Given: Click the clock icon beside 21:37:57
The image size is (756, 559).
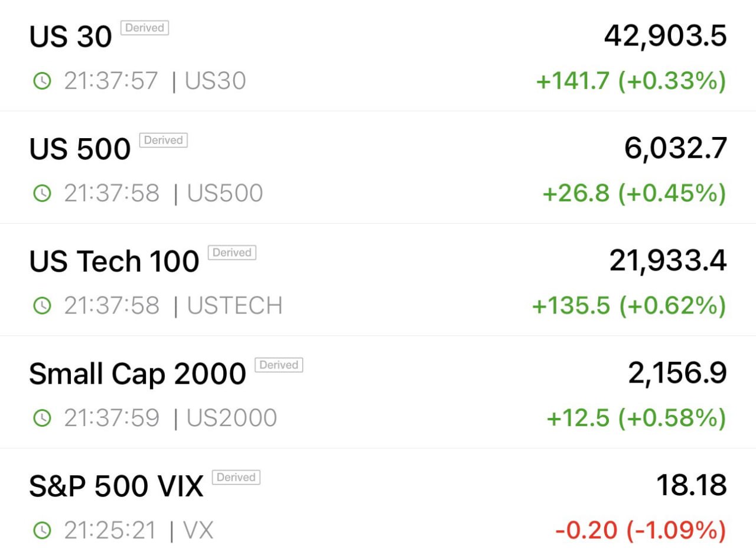Looking at the screenshot, I should [x=42, y=81].
